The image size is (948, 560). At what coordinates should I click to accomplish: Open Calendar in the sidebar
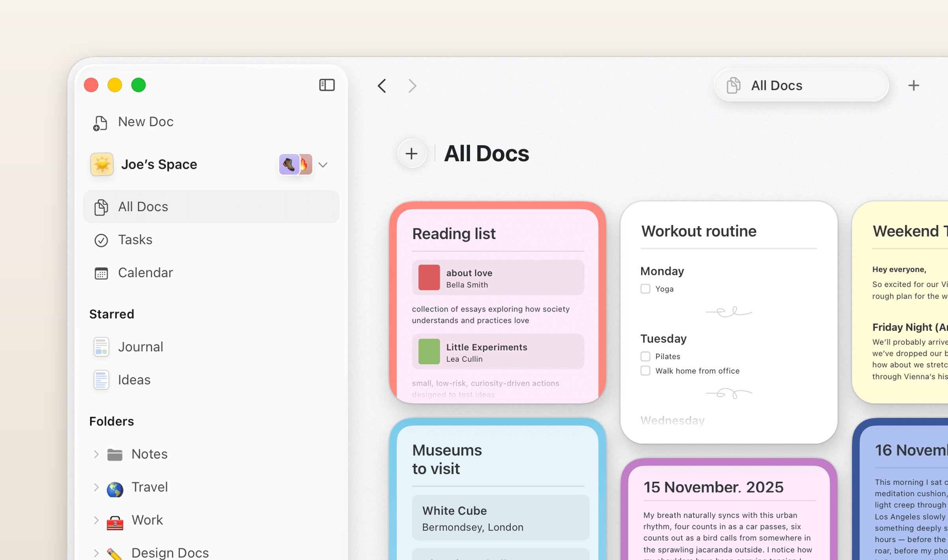pyautogui.click(x=211, y=272)
